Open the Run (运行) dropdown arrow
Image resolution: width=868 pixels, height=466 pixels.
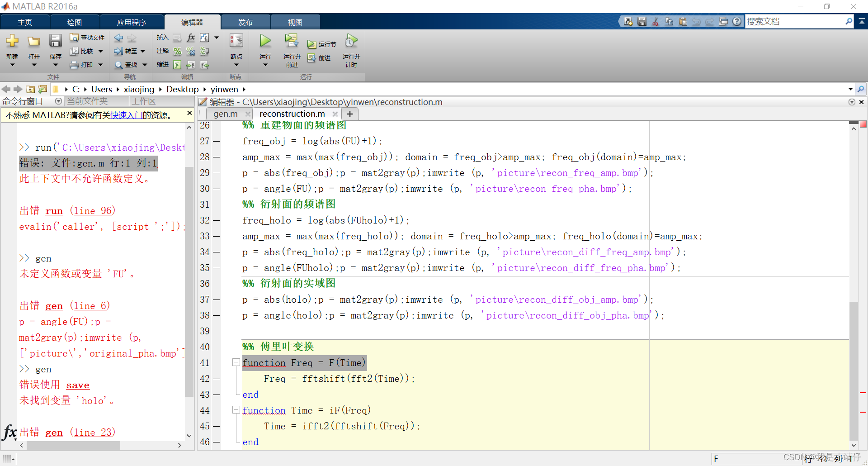click(x=265, y=65)
